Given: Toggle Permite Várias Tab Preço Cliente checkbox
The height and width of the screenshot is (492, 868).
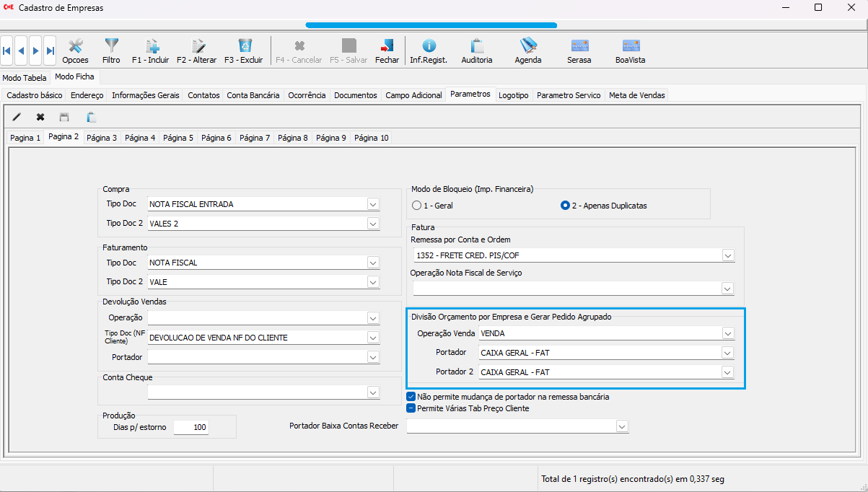Looking at the screenshot, I should pos(411,408).
